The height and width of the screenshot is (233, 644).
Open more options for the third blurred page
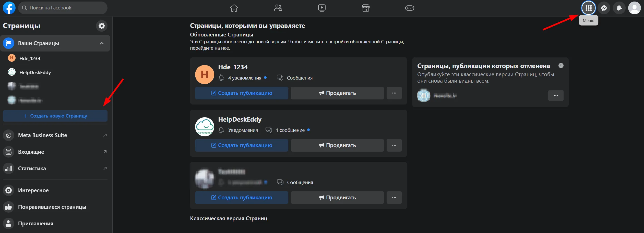[x=394, y=198]
